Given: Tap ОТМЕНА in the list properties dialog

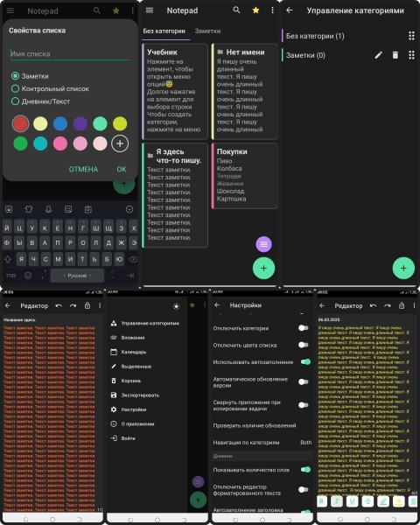Looking at the screenshot, I should tap(83, 169).
